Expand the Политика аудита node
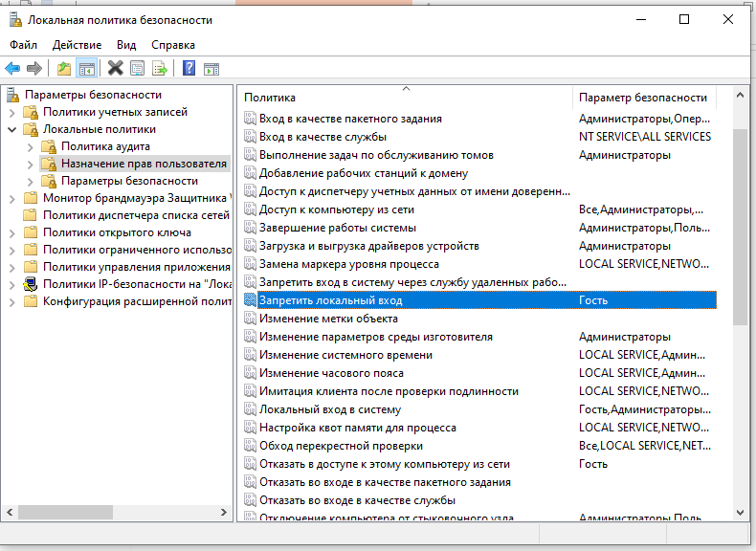Image resolution: width=756 pixels, height=551 pixels. click(31, 146)
